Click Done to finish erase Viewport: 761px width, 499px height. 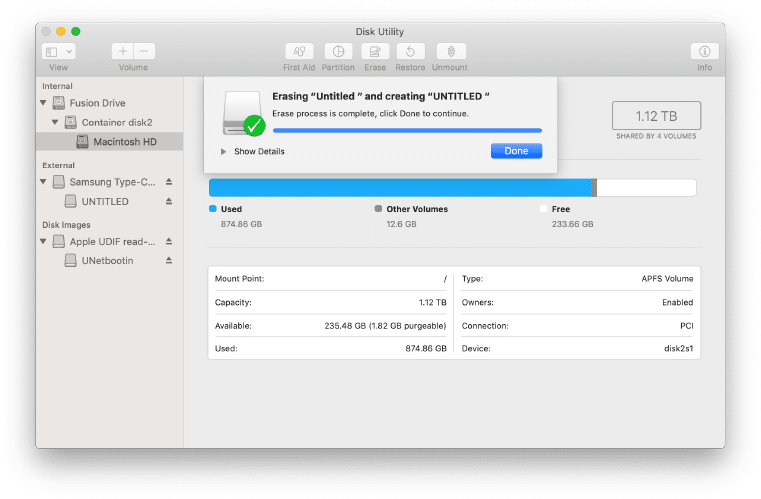pyautogui.click(x=516, y=151)
